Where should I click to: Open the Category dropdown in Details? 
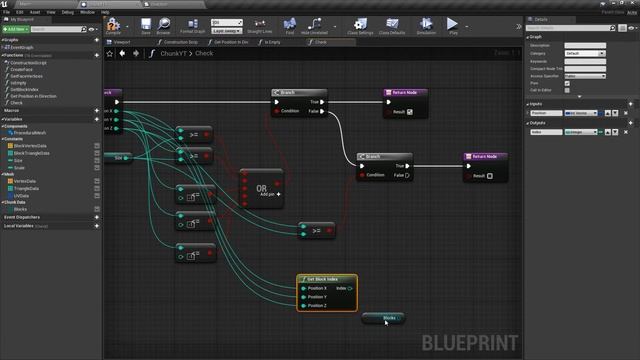pos(585,53)
